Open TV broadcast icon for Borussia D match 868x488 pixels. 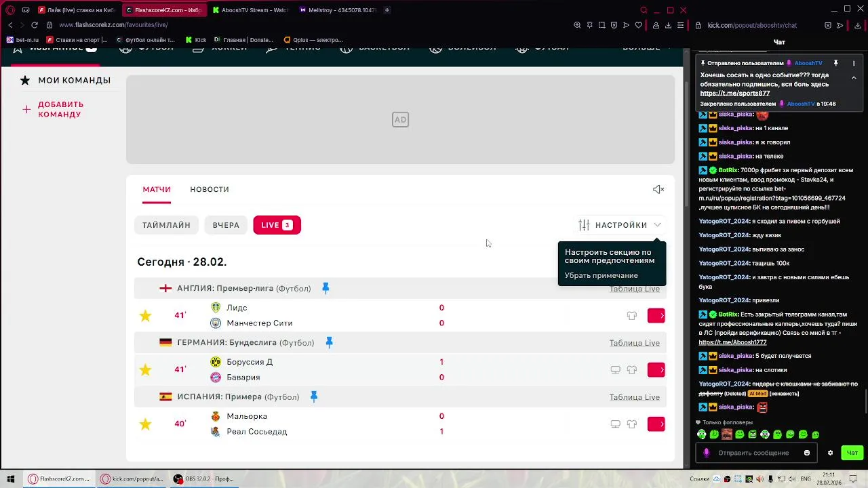615,369
